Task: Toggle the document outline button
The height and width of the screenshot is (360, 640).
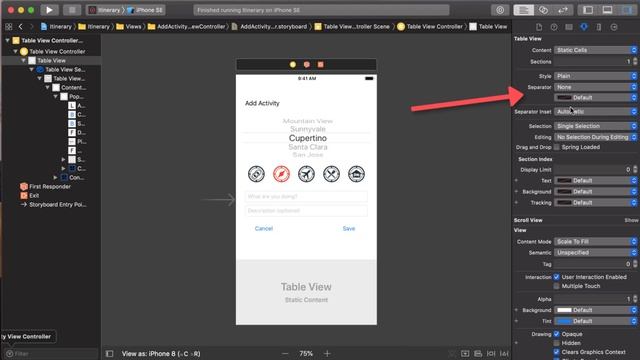Action: [109, 353]
